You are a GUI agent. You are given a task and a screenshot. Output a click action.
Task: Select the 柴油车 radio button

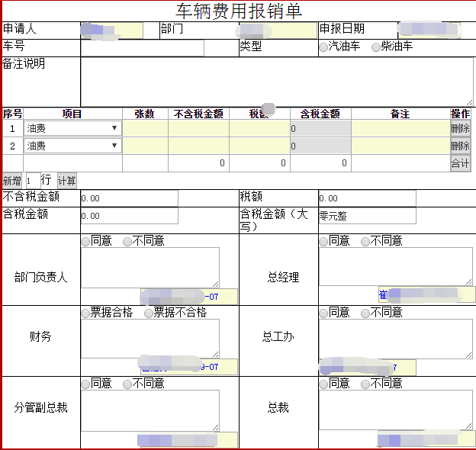[x=375, y=47]
